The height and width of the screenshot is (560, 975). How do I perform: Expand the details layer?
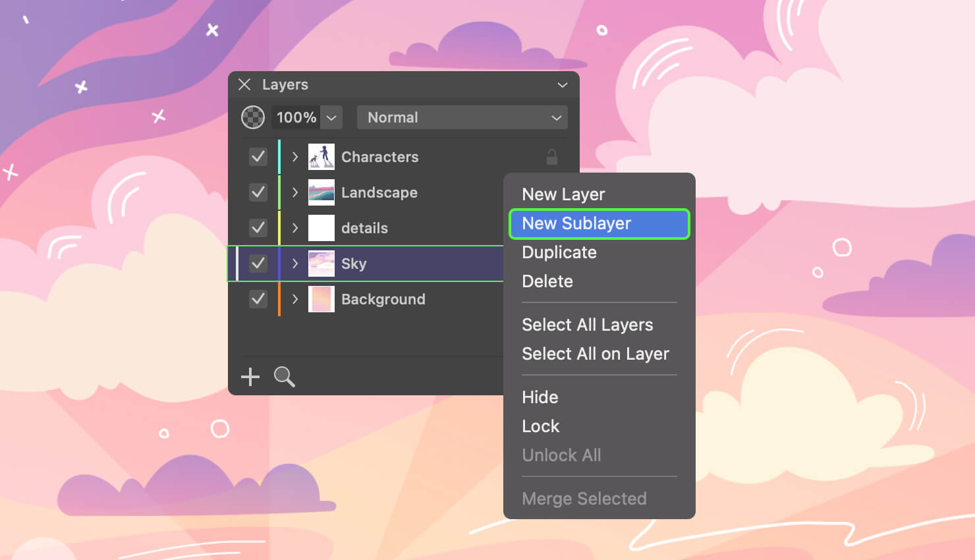295,228
